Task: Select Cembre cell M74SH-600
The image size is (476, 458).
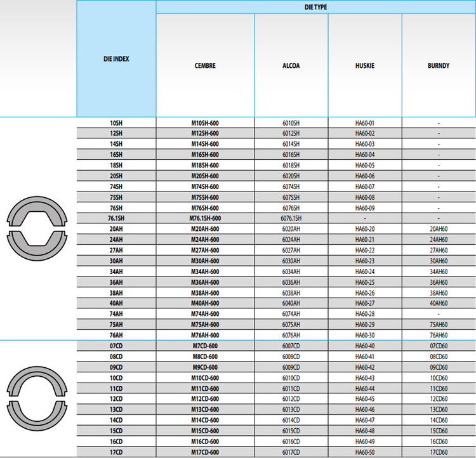Action: point(205,186)
